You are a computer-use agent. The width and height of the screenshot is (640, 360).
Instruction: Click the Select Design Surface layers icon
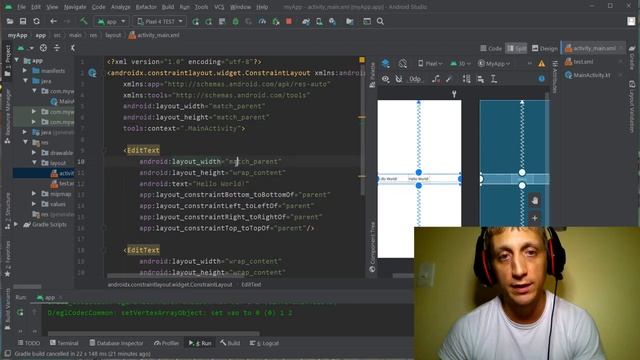[385, 63]
